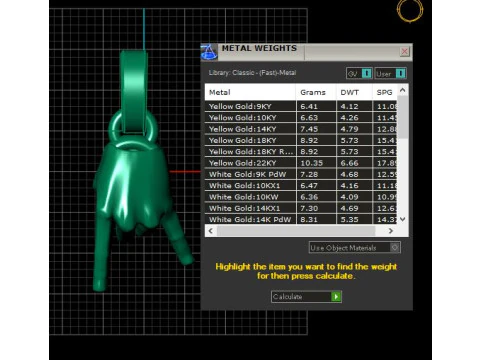The width and height of the screenshot is (480, 360).
Task: Click the horizontal scroll left arrow
Action: click(211, 231)
